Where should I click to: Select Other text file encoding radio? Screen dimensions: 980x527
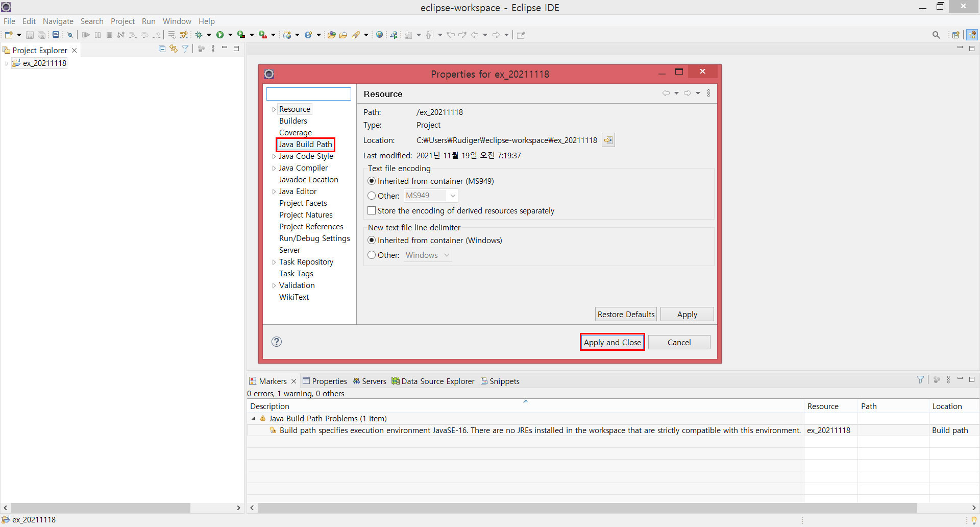click(x=383, y=196)
